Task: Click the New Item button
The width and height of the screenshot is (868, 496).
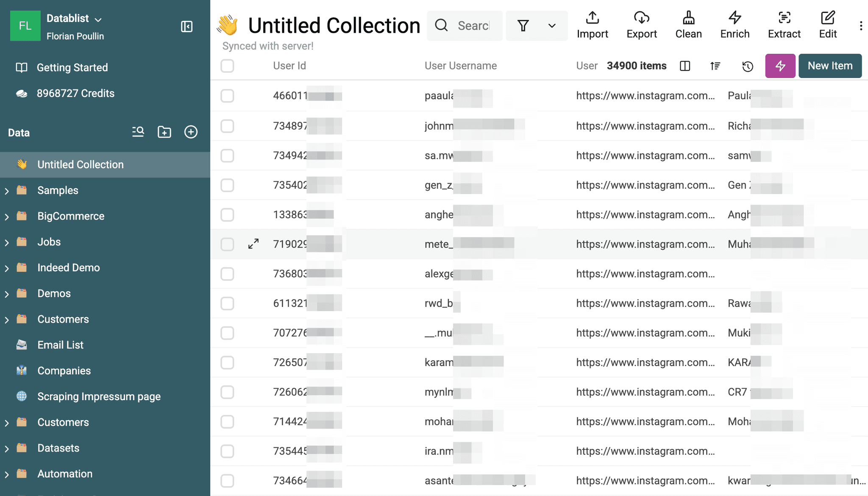Action: tap(829, 66)
